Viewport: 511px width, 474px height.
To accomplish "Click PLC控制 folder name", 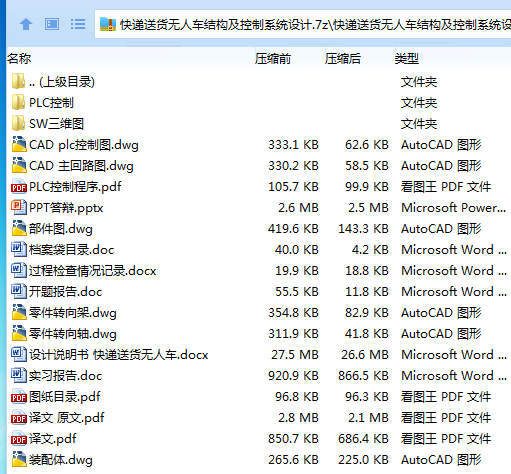I will coord(51,103).
